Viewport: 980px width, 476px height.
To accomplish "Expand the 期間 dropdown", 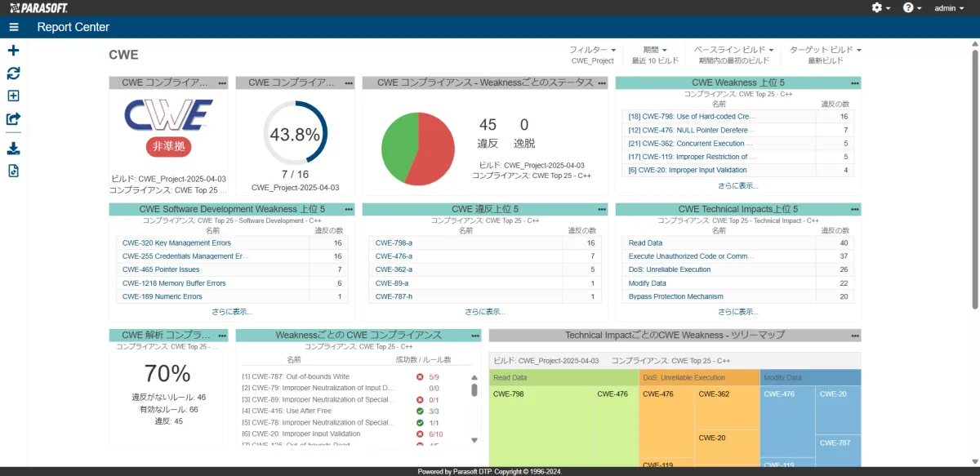I will click(654, 50).
